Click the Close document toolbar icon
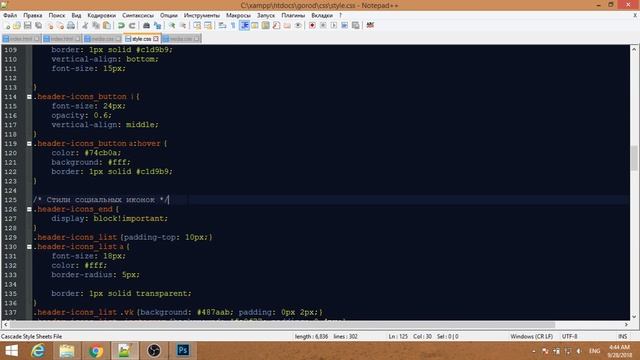The image size is (640, 360). click(x=49, y=25)
